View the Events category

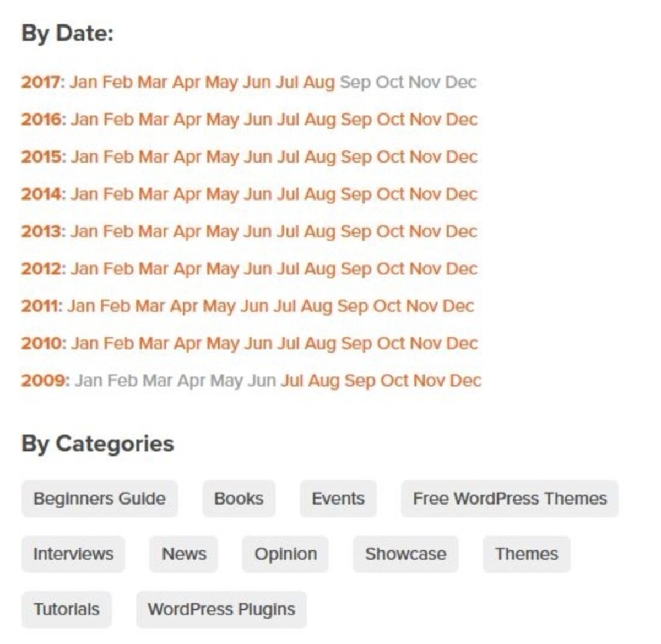point(338,499)
